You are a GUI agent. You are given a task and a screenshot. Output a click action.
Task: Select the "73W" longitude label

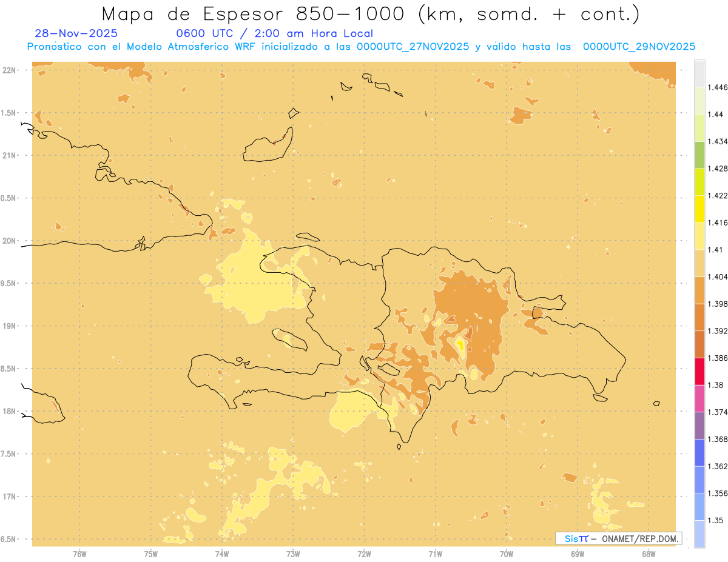(x=293, y=554)
